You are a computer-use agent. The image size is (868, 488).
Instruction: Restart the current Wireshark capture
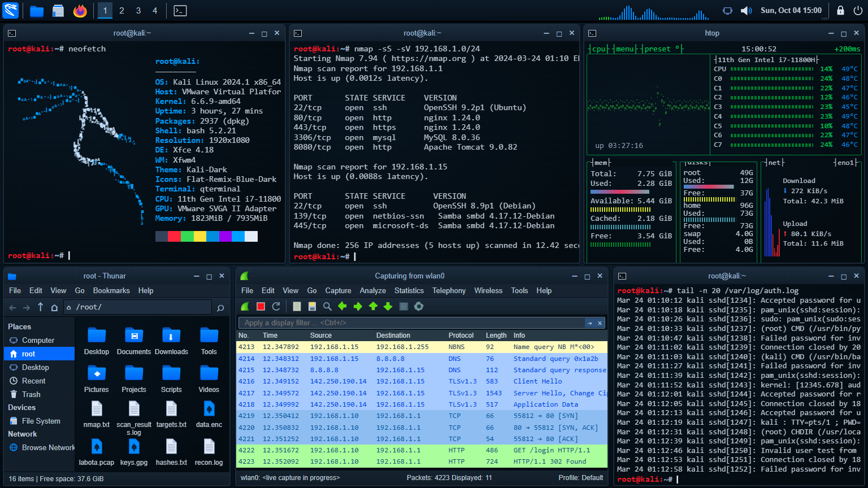(x=276, y=306)
